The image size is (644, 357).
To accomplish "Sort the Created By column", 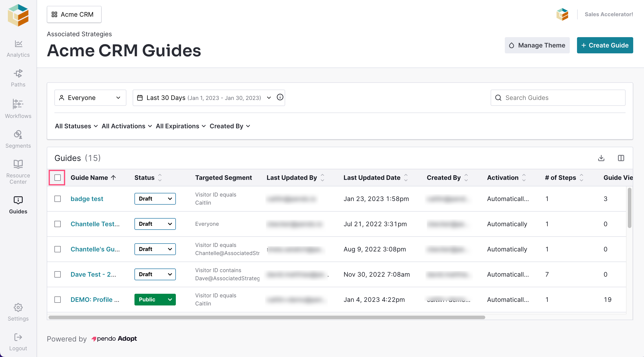I will click(x=466, y=177).
